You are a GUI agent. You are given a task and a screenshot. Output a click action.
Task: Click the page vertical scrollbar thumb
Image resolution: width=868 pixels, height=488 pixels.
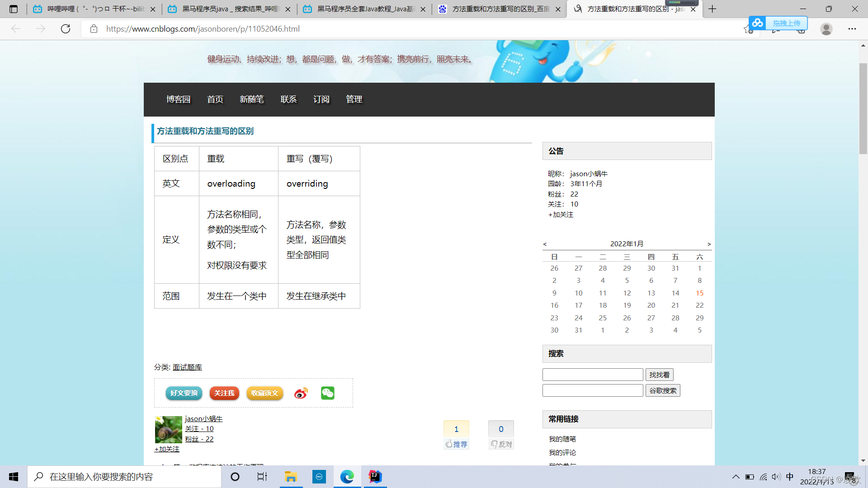coord(863,108)
